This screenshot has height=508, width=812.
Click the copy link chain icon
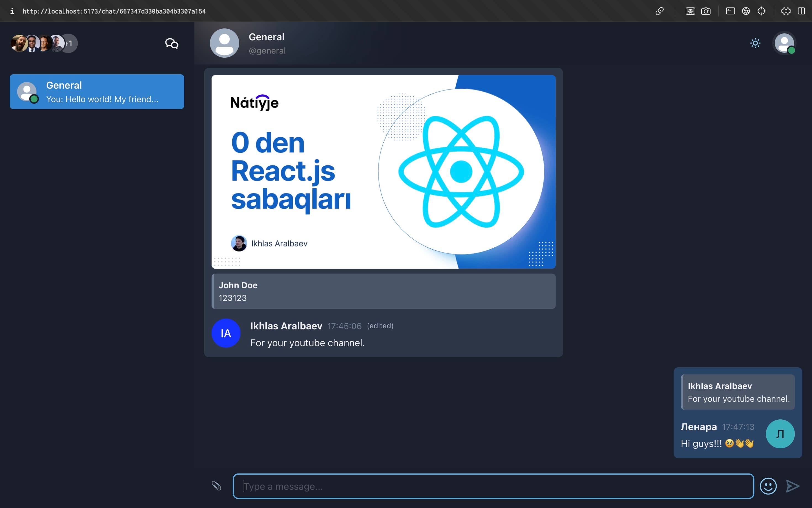point(660,11)
